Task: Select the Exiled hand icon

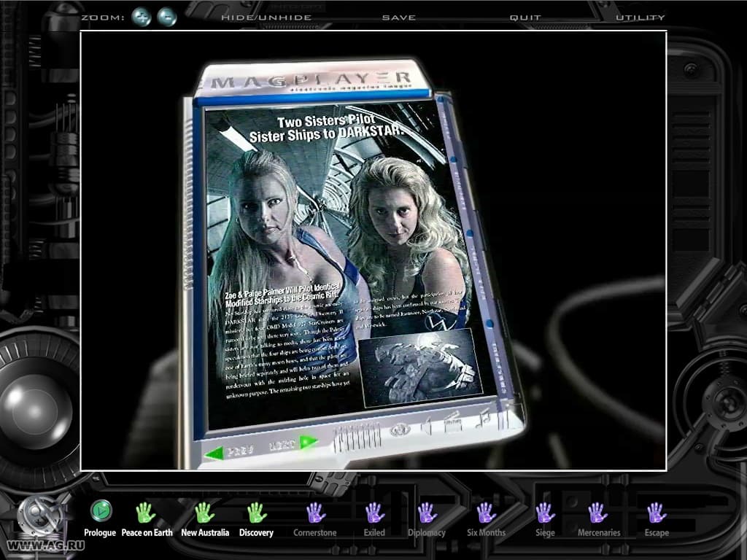Action: tap(374, 513)
